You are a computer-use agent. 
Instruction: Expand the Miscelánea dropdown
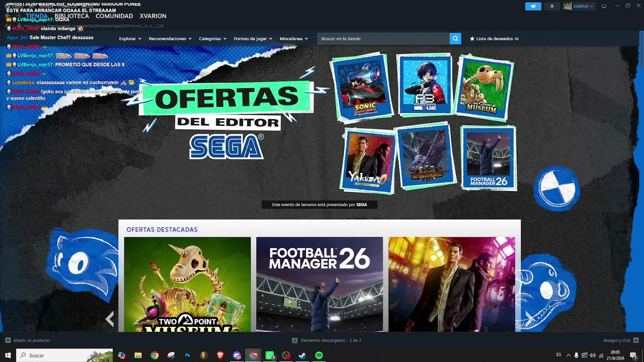click(x=294, y=39)
